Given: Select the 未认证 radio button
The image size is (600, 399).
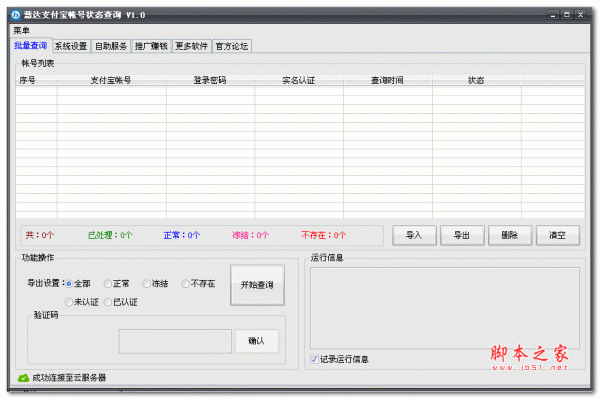Looking at the screenshot, I should point(69,302).
